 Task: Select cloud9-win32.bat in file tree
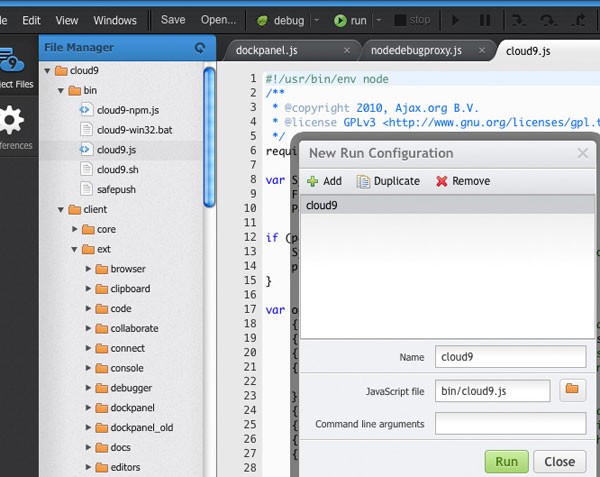pyautogui.click(x=134, y=130)
